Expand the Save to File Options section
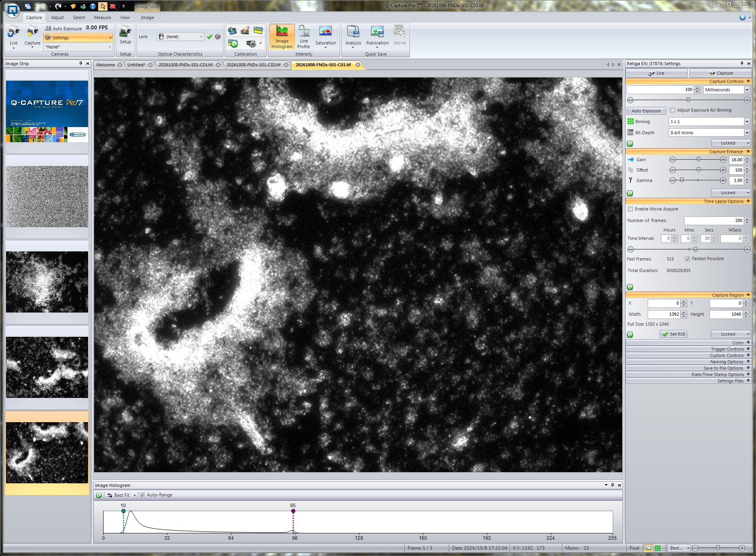The image size is (756, 556). [688, 368]
